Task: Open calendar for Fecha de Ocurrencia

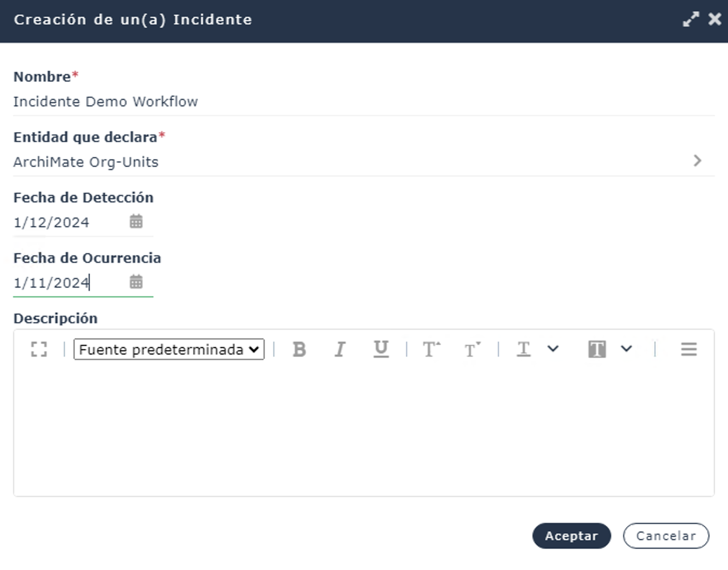Action: click(x=136, y=282)
